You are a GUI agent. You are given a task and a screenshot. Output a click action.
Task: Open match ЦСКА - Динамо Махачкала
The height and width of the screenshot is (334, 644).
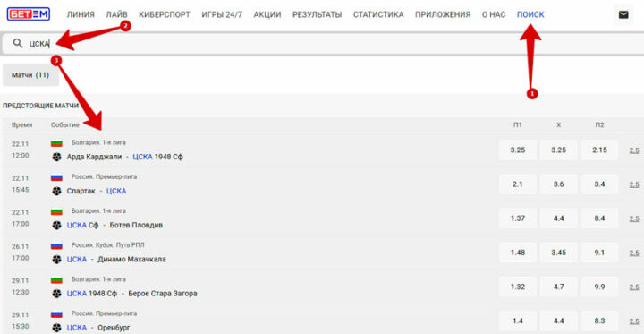coord(116,259)
